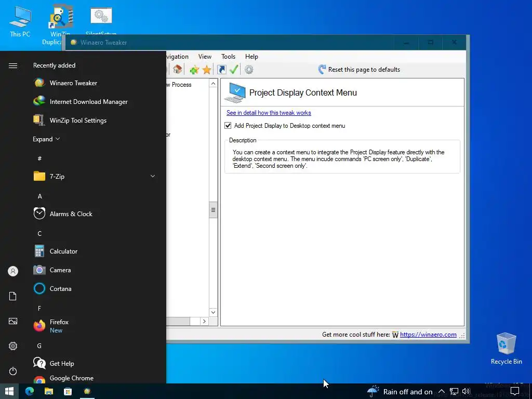Click the '#' letter header in app list
Image resolution: width=532 pixels, height=399 pixels.
[39, 158]
